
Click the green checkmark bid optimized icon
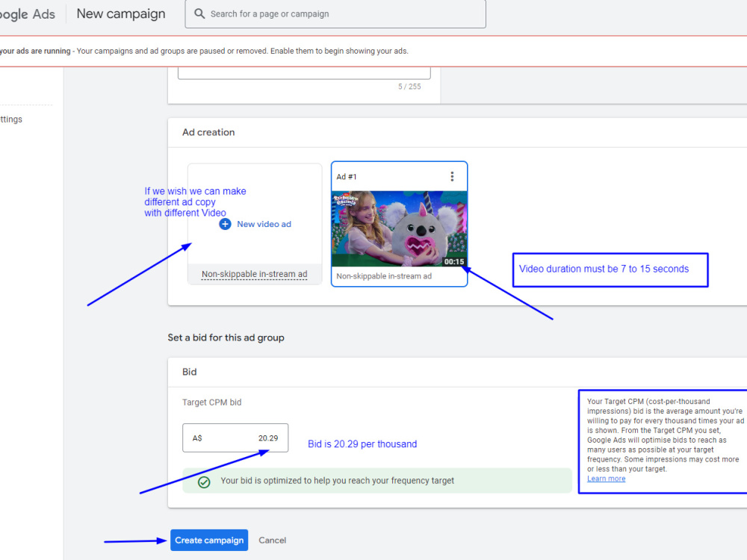pyautogui.click(x=204, y=482)
